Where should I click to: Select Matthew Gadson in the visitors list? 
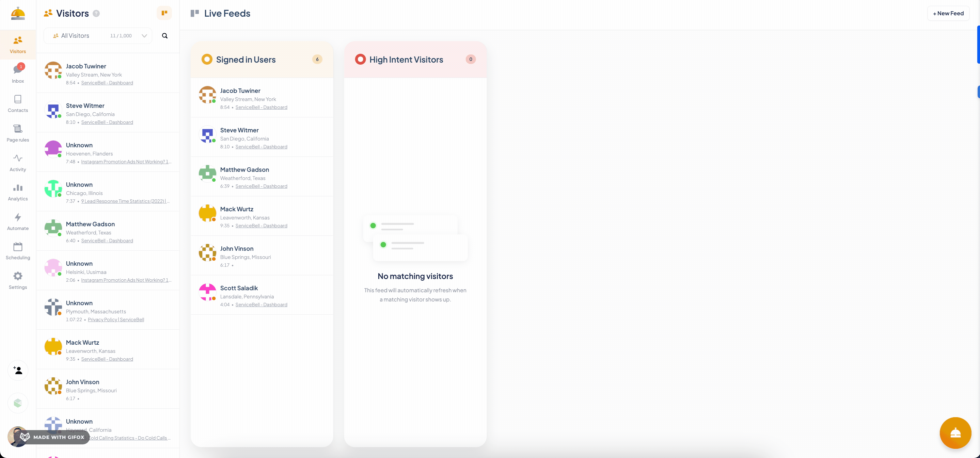108,231
